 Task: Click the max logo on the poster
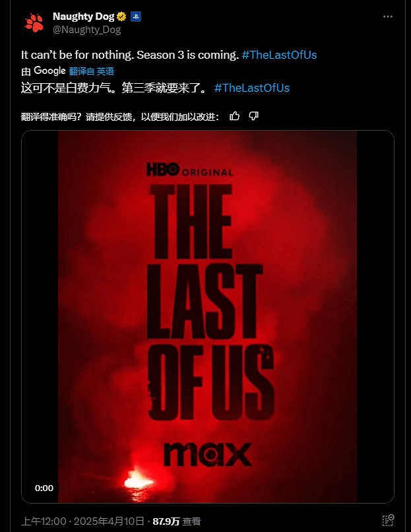click(x=208, y=454)
